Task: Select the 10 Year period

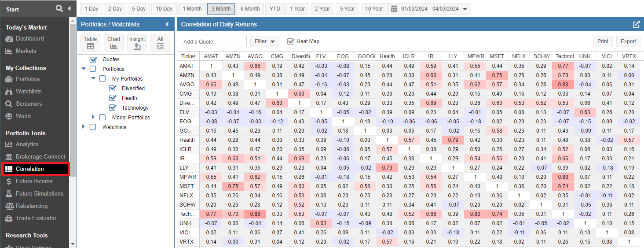Action: click(374, 9)
